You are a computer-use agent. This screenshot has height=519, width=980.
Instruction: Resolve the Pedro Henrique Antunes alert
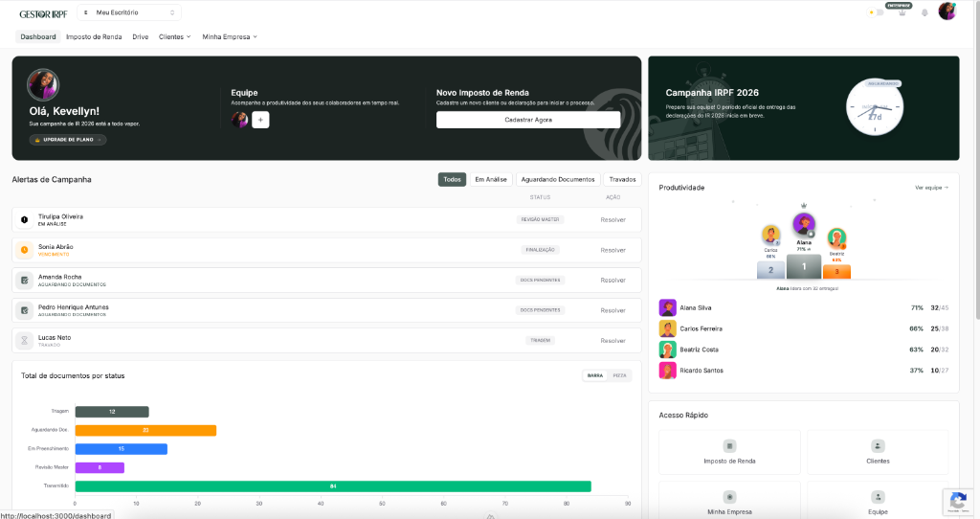click(613, 310)
